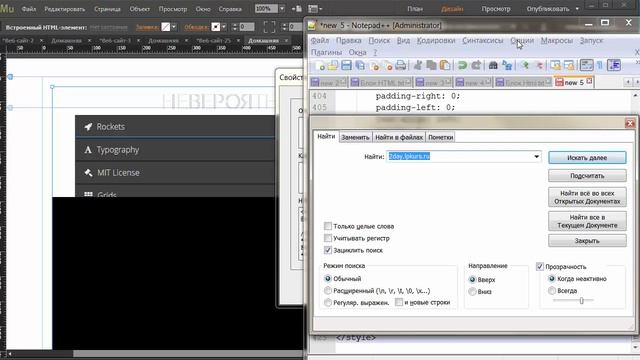Save document with Notepad++ Save icon
640x360 pixels.
point(347,65)
